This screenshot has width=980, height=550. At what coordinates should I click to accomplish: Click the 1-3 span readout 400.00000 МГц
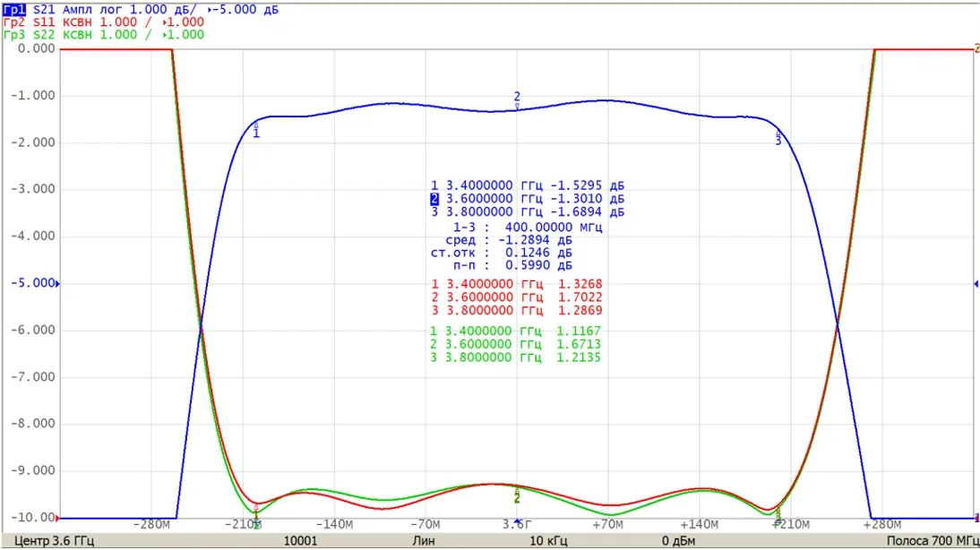coord(528,227)
